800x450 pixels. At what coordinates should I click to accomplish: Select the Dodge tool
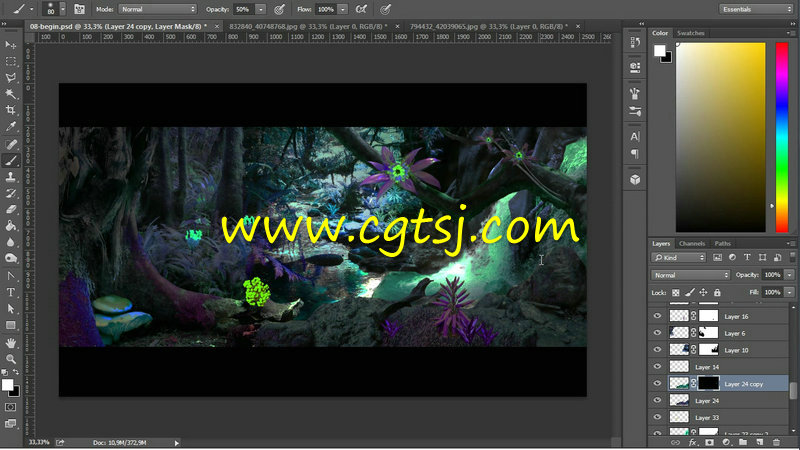[x=10, y=258]
